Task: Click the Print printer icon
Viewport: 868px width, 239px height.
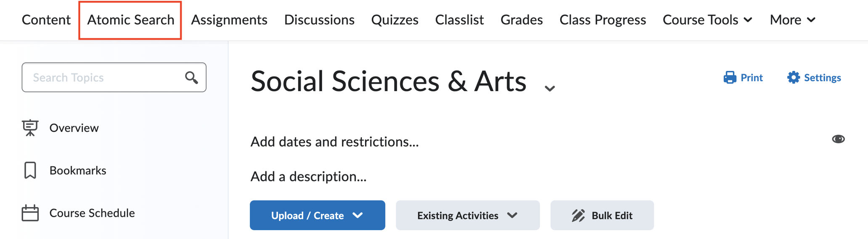Action: [x=730, y=78]
